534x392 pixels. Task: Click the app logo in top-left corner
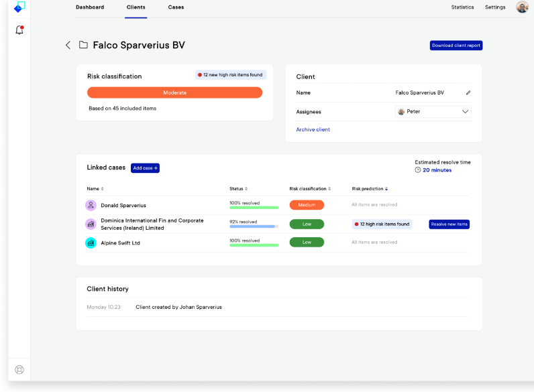coord(19,7)
